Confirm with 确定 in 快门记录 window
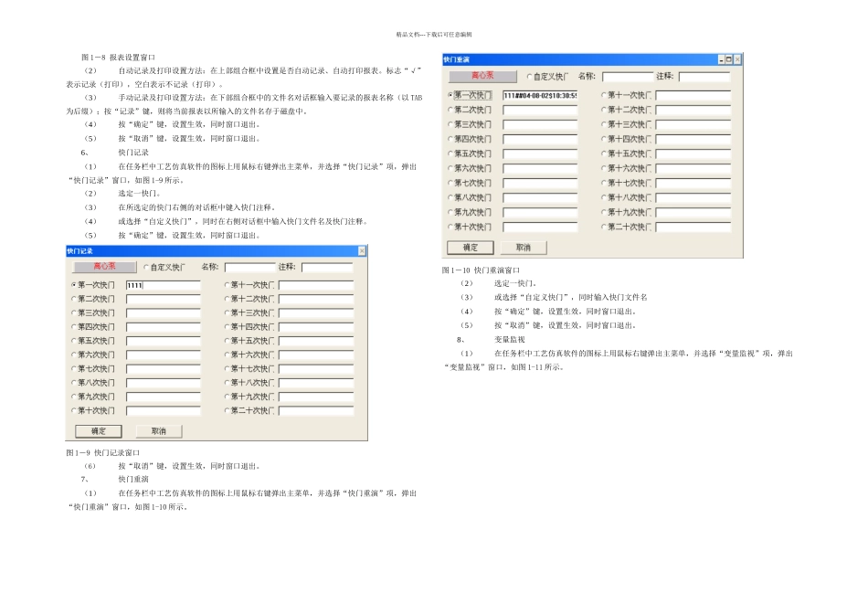Image resolution: width=868 pixels, height=614 pixels. click(99, 431)
